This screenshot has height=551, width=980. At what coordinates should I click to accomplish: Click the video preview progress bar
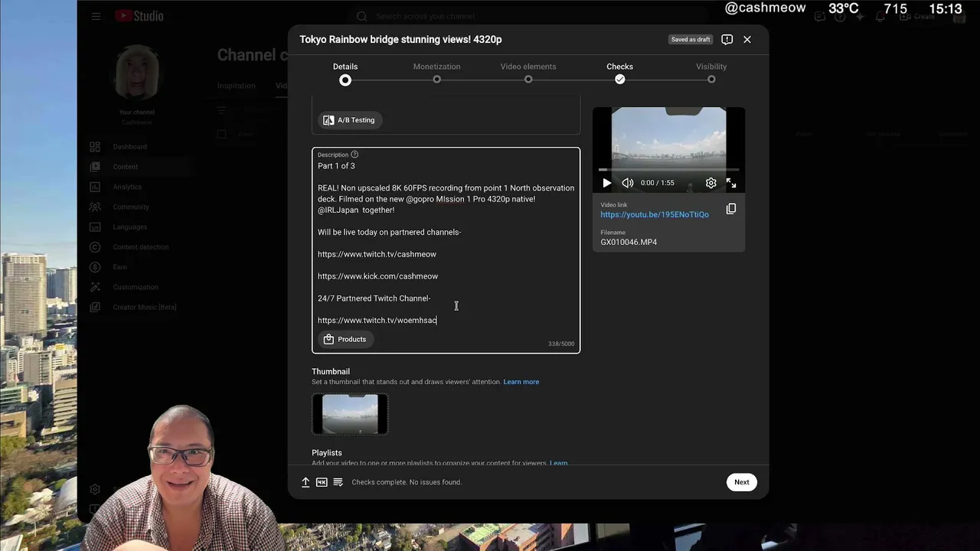[668, 169]
